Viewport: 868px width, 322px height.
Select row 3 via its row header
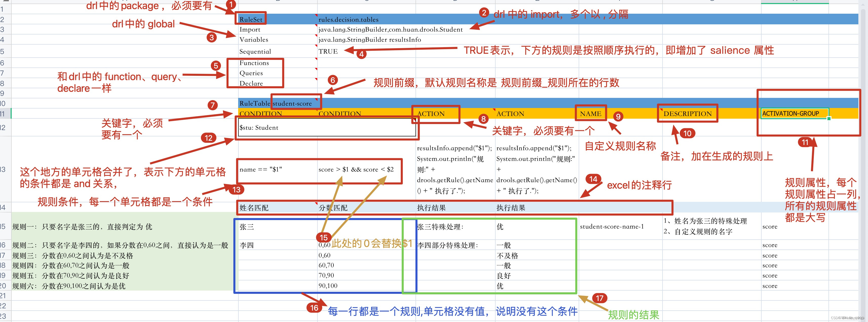pyautogui.click(x=5, y=29)
